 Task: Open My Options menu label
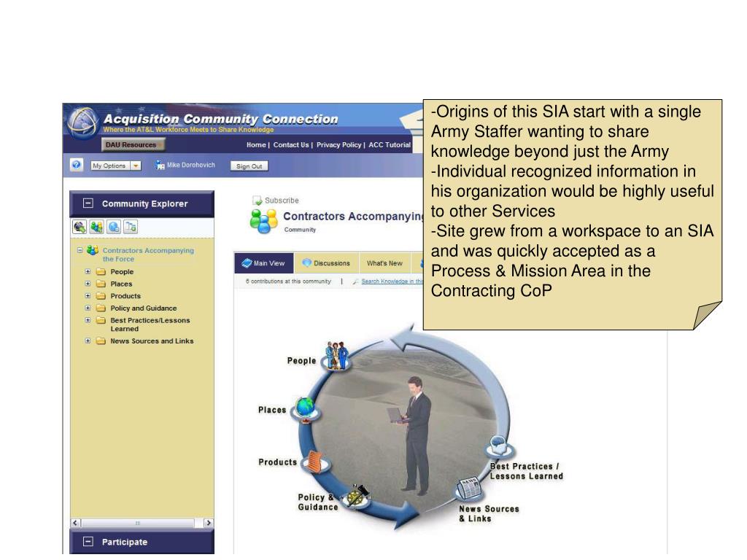click(109, 166)
